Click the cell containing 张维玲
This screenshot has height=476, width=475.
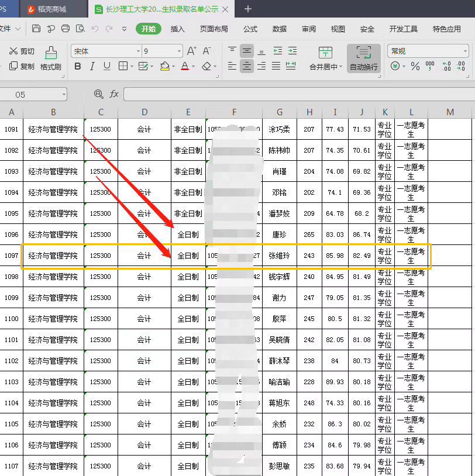tap(280, 256)
